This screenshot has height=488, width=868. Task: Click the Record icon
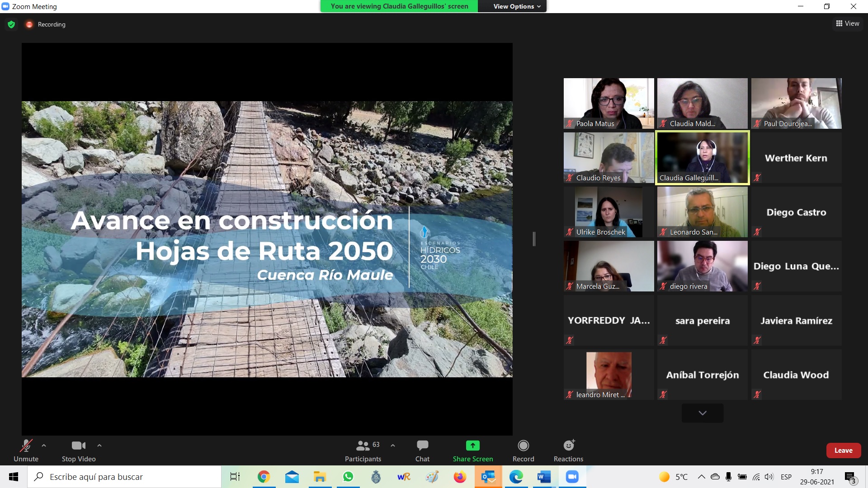click(523, 446)
